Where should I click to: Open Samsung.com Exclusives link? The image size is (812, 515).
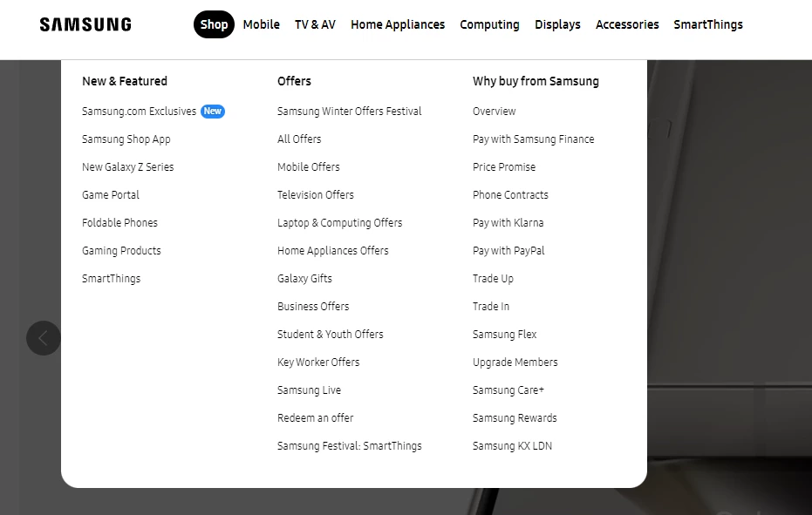(x=139, y=112)
